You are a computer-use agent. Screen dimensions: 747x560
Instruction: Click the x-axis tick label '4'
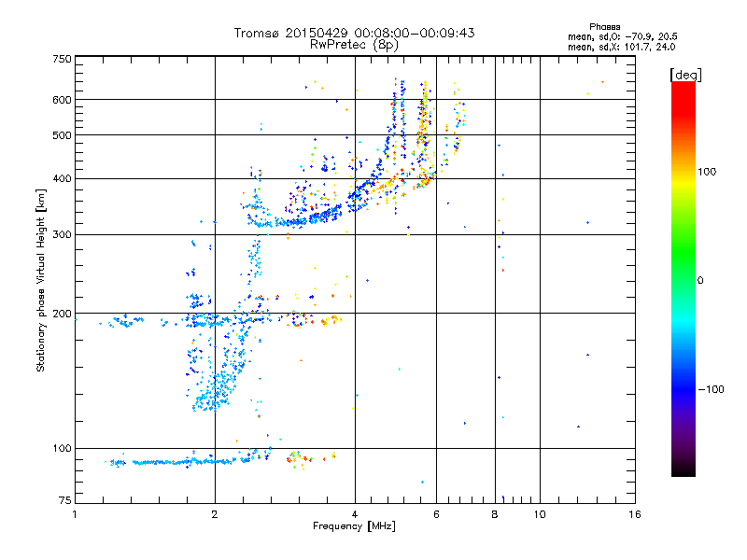pyautogui.click(x=355, y=514)
